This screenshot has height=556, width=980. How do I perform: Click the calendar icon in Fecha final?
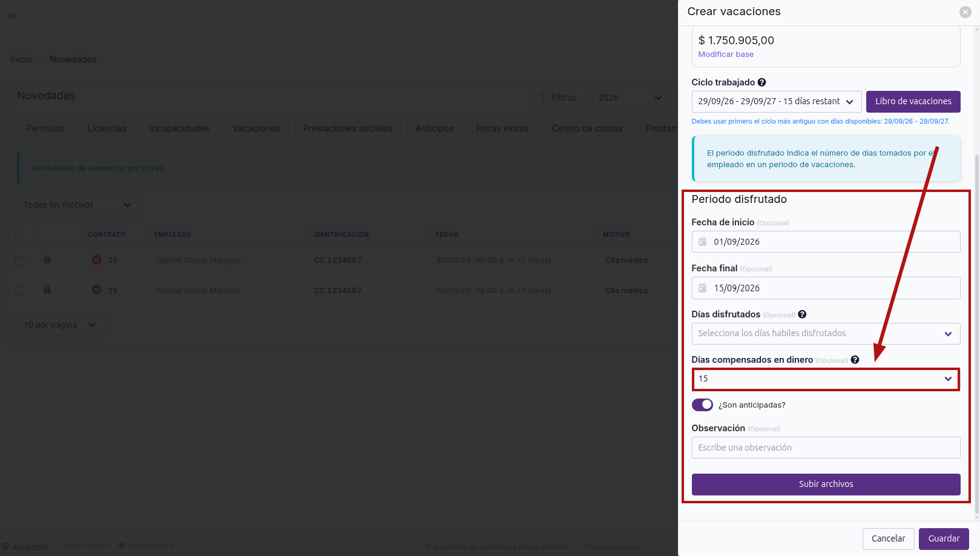702,288
